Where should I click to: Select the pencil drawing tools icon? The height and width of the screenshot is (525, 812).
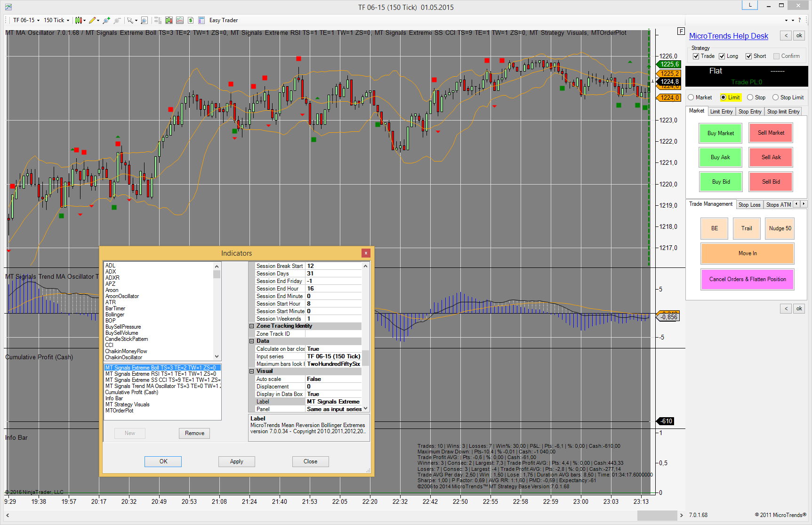coord(92,20)
